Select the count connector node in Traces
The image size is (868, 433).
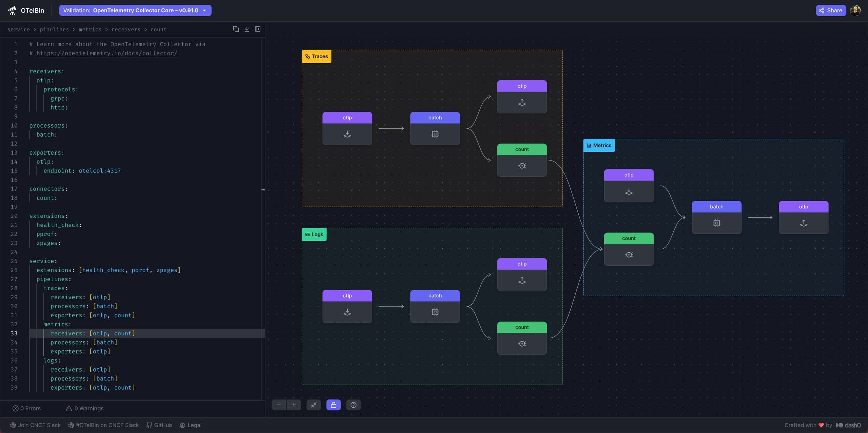pyautogui.click(x=522, y=160)
